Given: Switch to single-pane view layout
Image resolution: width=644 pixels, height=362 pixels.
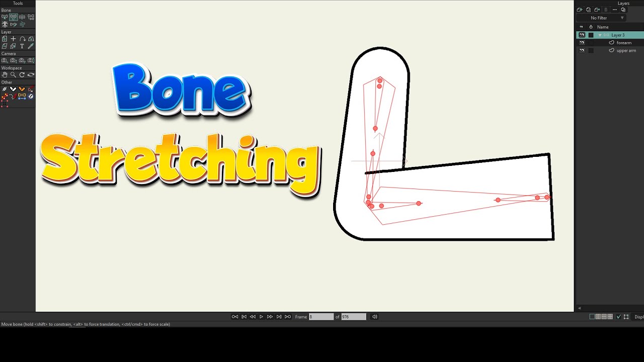Looking at the screenshot, I should (x=592, y=317).
